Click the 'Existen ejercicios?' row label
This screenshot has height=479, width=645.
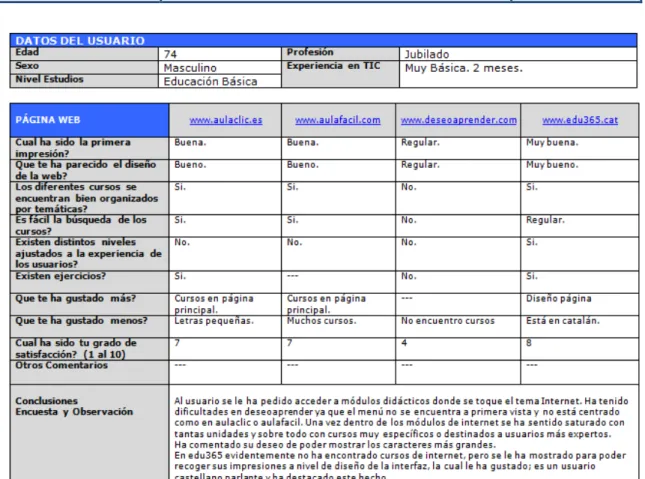60,276
